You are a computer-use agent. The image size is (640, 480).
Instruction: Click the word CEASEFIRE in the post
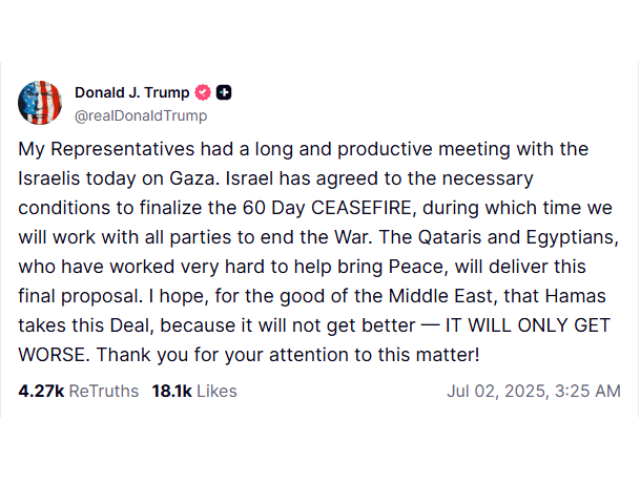[x=364, y=208]
